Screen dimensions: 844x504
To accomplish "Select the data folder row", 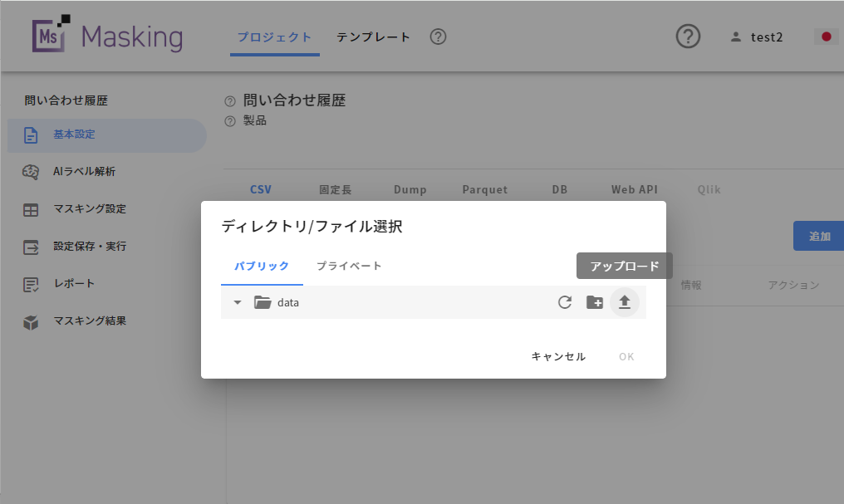I will [287, 302].
